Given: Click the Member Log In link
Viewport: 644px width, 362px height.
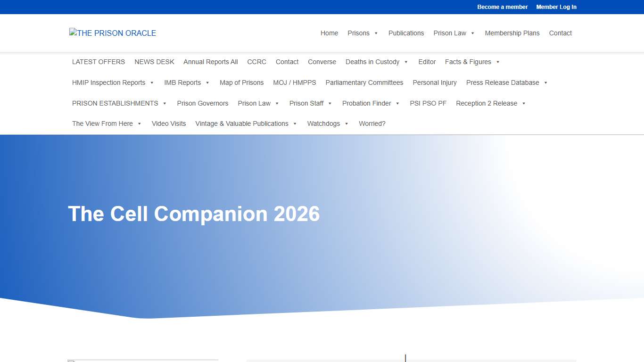Looking at the screenshot, I should click(556, 7).
